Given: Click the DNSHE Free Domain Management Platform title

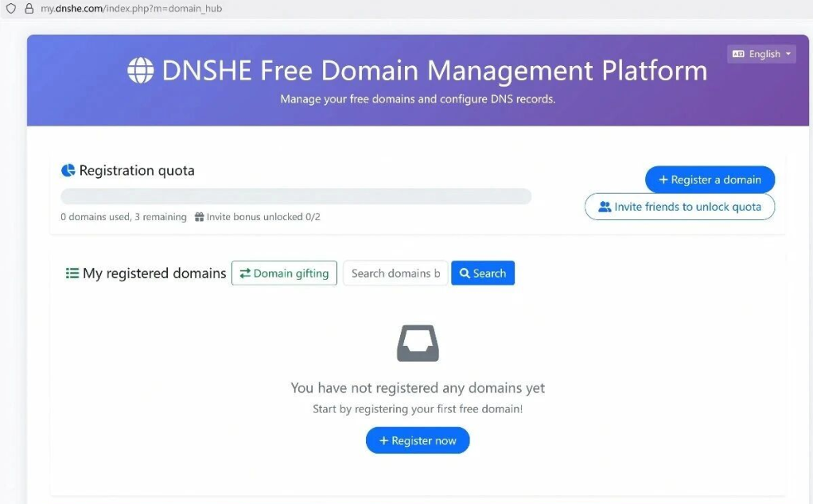Looking at the screenshot, I should click(434, 71).
